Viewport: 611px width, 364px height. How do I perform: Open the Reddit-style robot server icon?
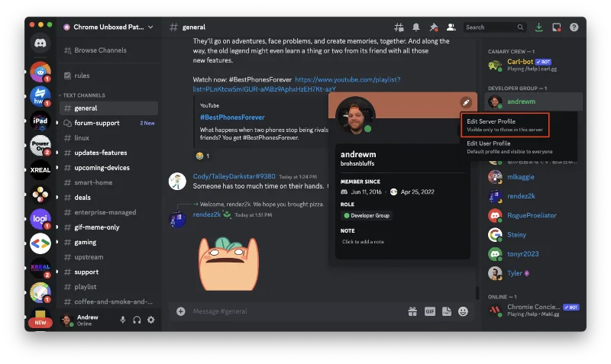pyautogui.click(x=40, y=72)
